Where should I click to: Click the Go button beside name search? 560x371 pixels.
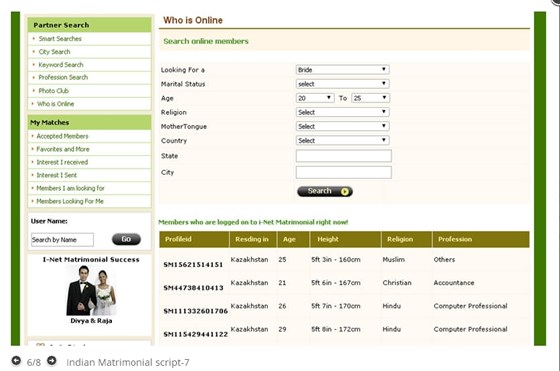tap(126, 239)
